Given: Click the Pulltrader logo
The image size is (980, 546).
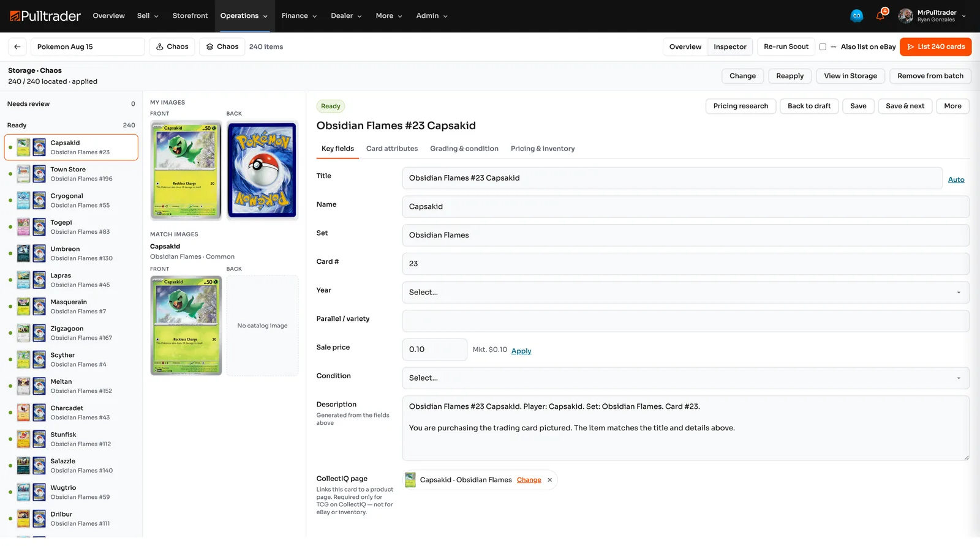Looking at the screenshot, I should pos(45,16).
